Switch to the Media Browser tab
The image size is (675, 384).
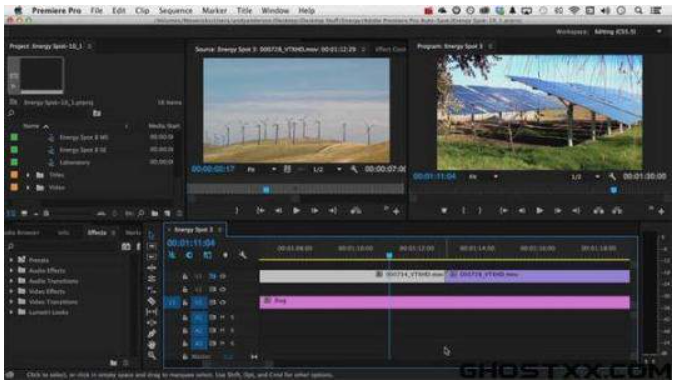coord(22,232)
